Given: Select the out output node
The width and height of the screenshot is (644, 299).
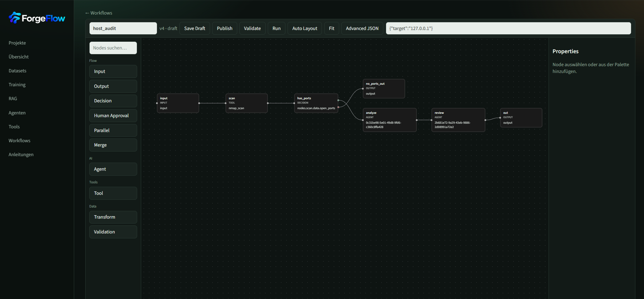Looking at the screenshot, I should pos(521,118).
